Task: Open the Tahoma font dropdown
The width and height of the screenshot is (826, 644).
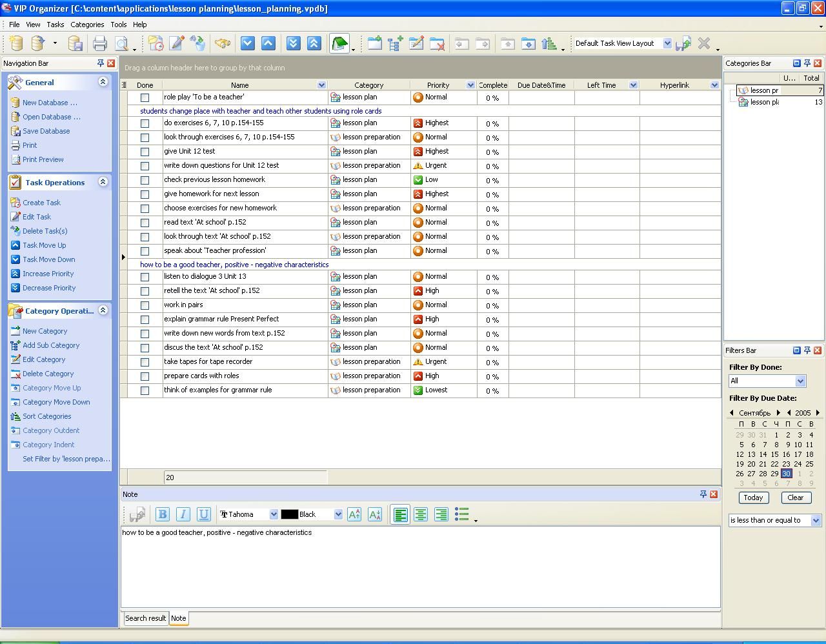Action: [x=274, y=514]
